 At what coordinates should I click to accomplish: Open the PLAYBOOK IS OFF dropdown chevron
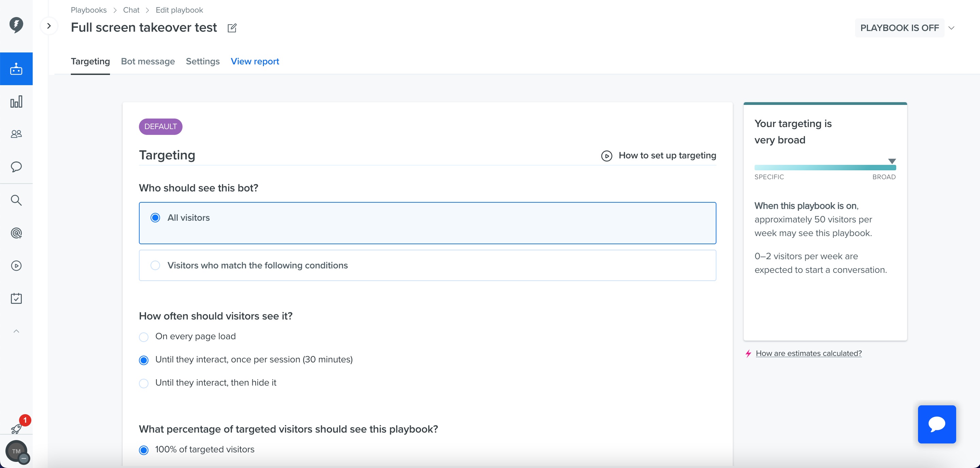click(951, 28)
